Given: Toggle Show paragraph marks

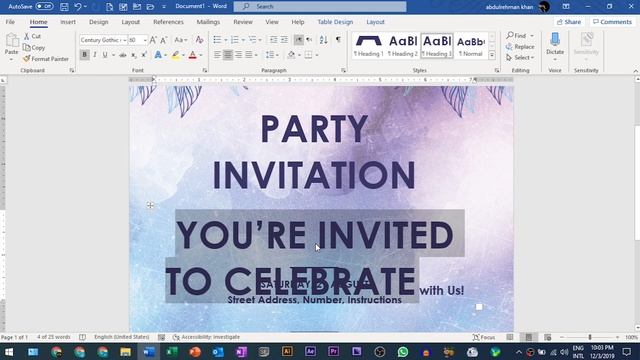Looking at the screenshot, I should pyautogui.click(x=338, y=40).
